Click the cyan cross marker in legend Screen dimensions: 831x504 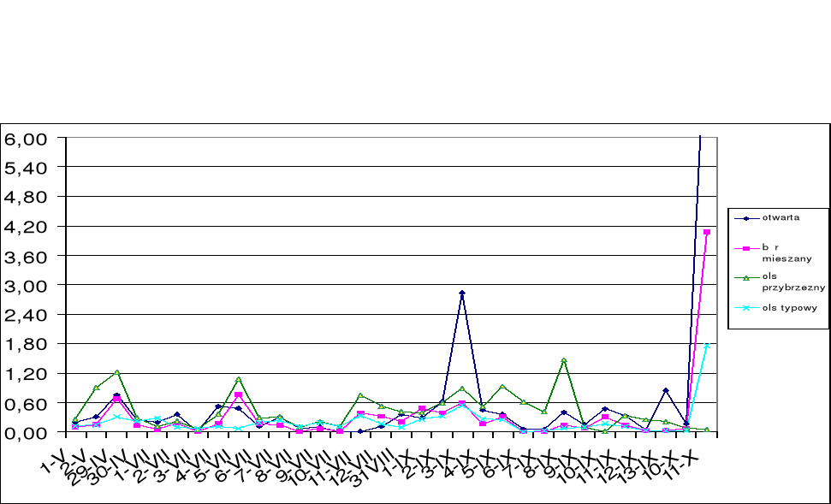click(x=747, y=308)
